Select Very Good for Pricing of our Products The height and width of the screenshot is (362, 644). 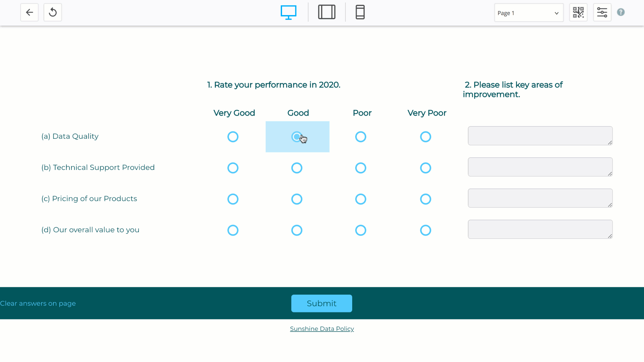(233, 199)
